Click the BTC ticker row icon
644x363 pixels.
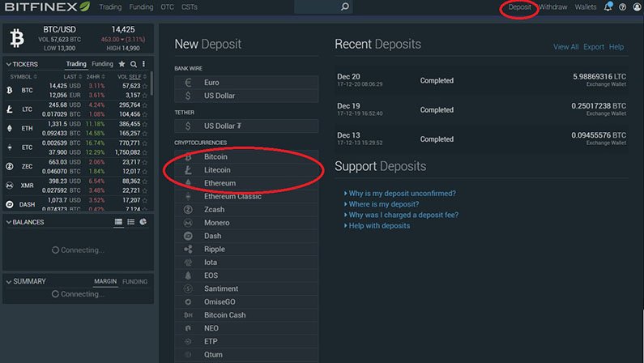click(x=10, y=90)
